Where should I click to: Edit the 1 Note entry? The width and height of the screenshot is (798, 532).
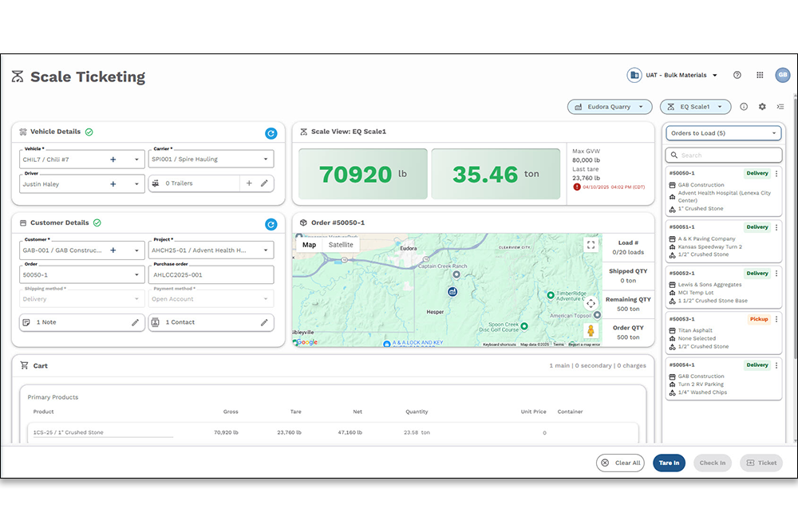136,322
